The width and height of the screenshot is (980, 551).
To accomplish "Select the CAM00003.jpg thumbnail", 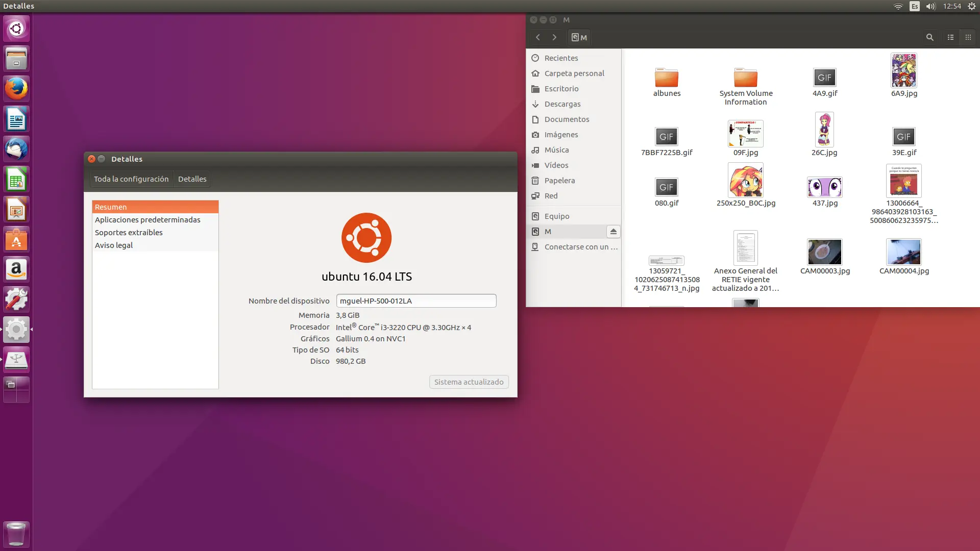I will tap(824, 253).
